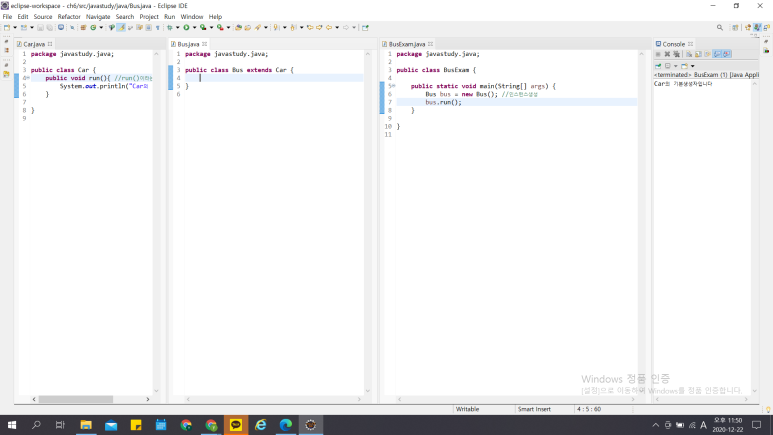Switch to the BusExam.java editor tab
This screenshot has width=773, height=435.
pyautogui.click(x=406, y=44)
